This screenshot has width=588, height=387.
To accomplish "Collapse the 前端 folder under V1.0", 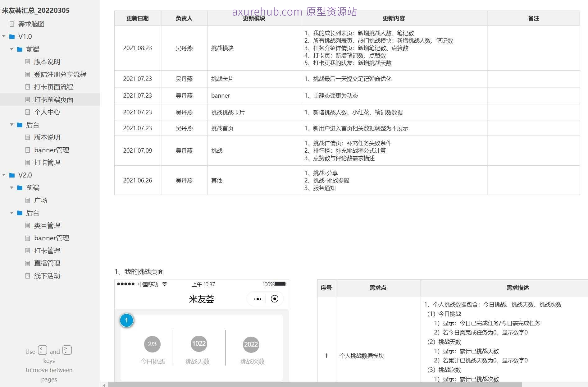I will (12, 49).
